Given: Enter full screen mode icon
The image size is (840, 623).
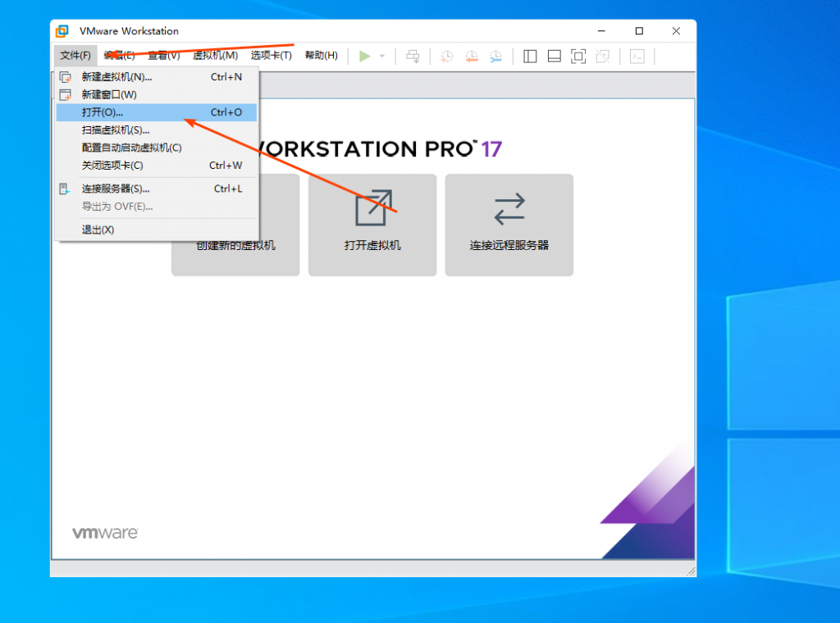Looking at the screenshot, I should (578, 56).
